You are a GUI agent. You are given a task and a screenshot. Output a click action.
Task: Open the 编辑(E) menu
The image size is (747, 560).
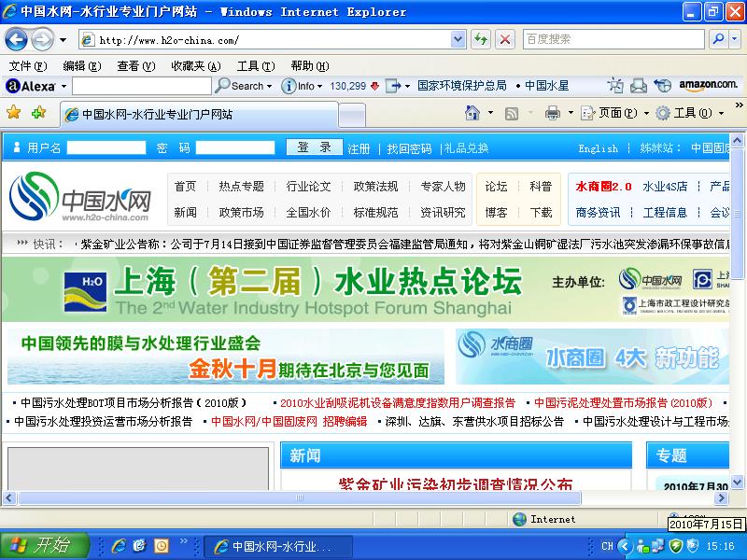click(x=82, y=65)
